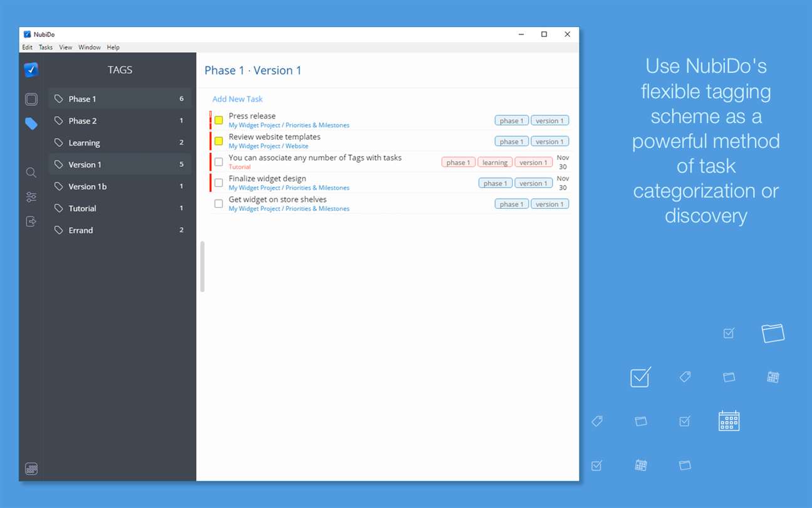Open search via the magnifier icon
Screen dimensions: 812x508
[31, 172]
